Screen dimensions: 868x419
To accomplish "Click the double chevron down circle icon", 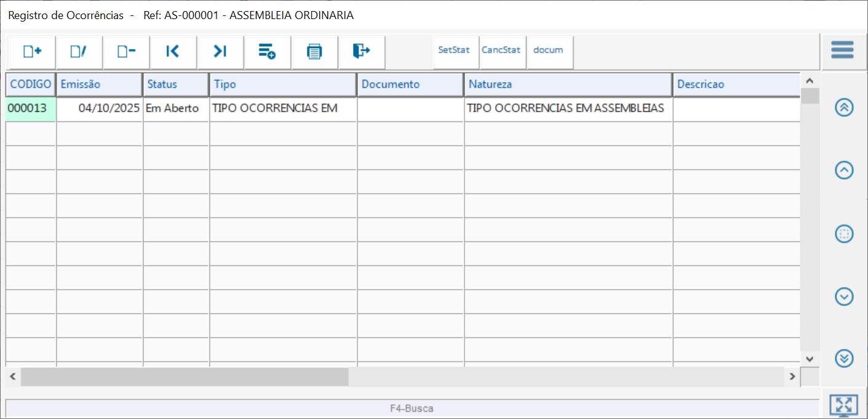I will 844,358.
